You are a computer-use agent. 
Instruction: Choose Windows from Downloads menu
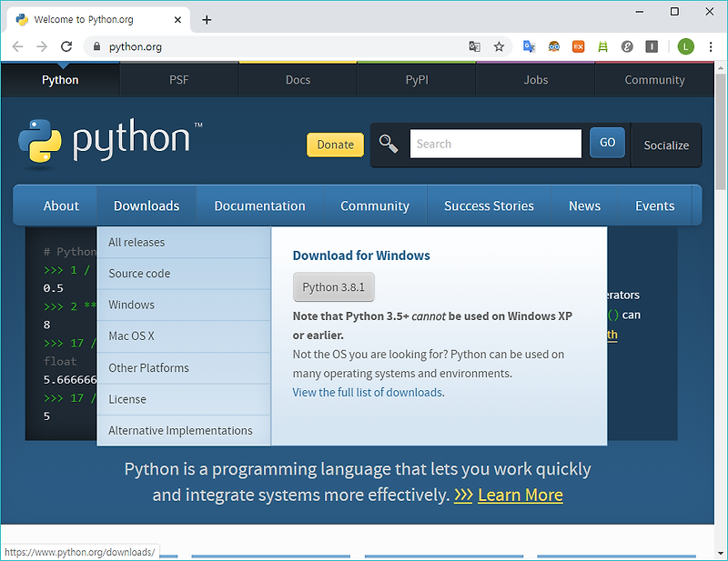[x=184, y=305]
